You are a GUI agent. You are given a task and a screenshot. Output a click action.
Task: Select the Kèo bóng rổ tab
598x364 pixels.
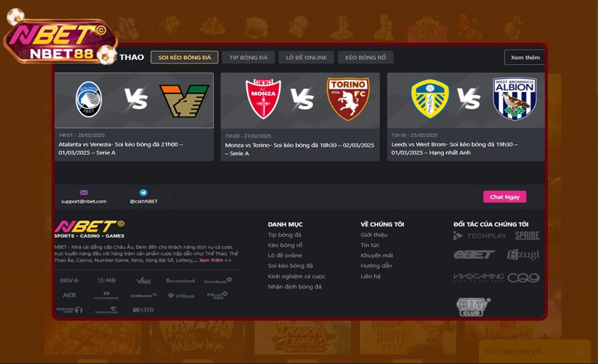click(x=365, y=58)
